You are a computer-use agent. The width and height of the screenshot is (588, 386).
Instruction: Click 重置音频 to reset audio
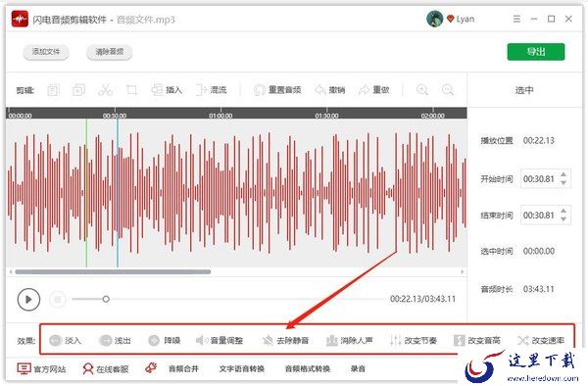pyautogui.click(x=277, y=90)
